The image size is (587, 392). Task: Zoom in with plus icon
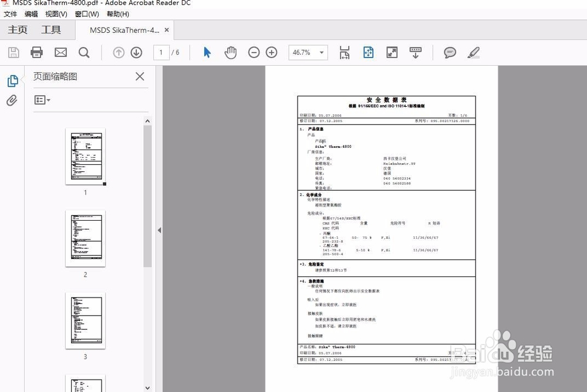click(x=271, y=52)
